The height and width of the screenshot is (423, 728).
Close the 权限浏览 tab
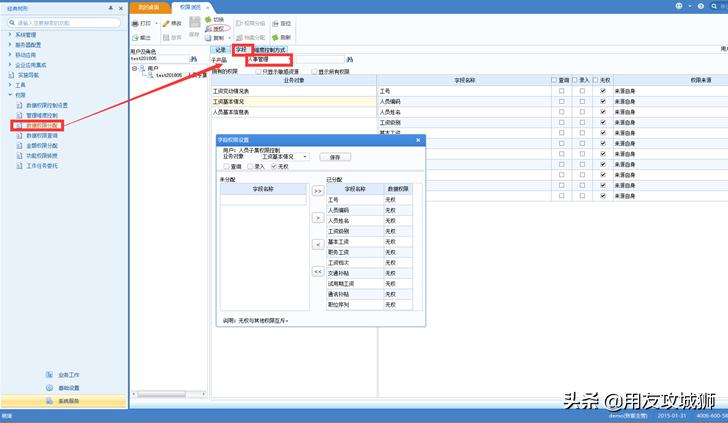tap(208, 7)
